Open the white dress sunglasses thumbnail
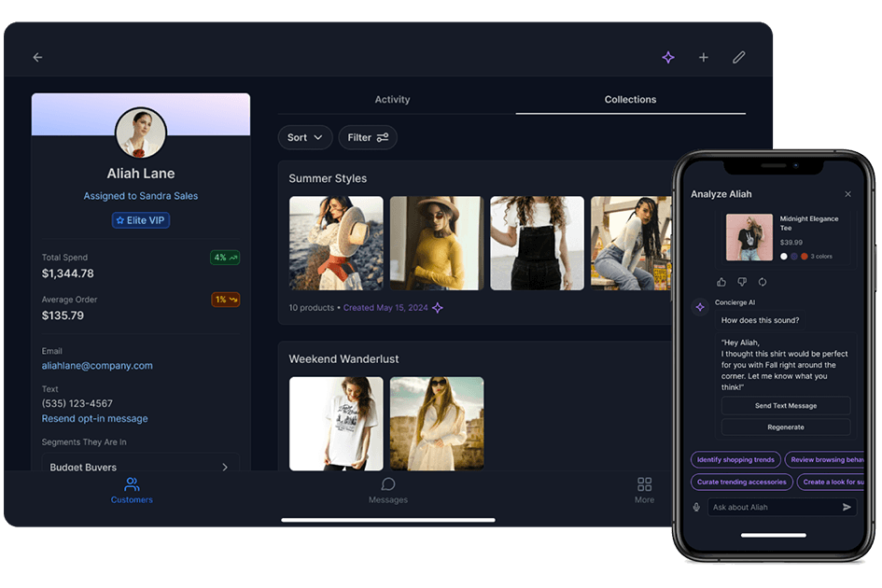 pos(437,423)
